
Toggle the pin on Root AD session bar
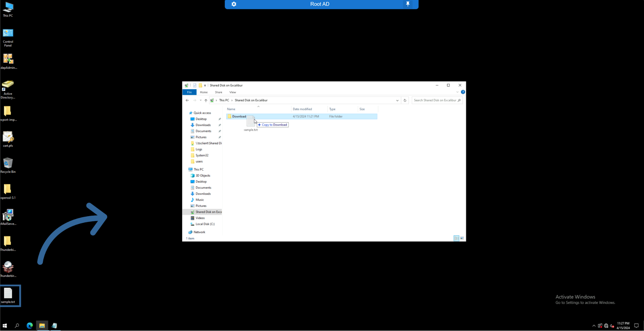[x=408, y=4]
